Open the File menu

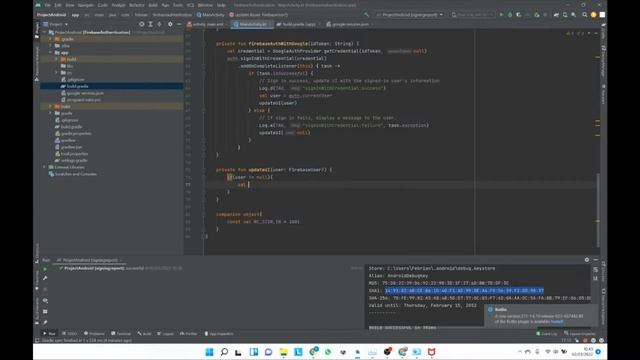48,5
